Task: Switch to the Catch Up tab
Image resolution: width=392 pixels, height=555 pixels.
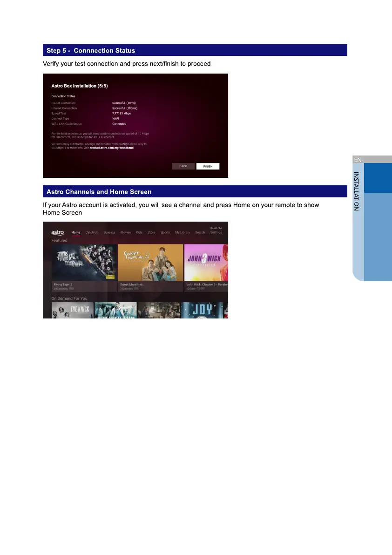Action: pos(92,232)
